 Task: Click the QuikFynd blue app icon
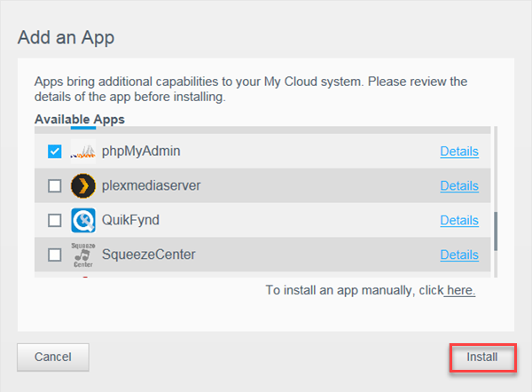point(82,220)
